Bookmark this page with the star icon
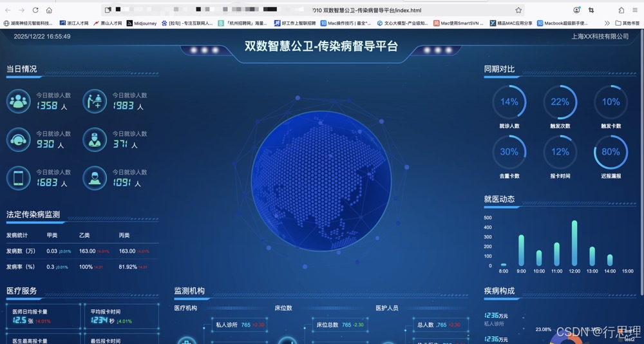 [518, 10]
